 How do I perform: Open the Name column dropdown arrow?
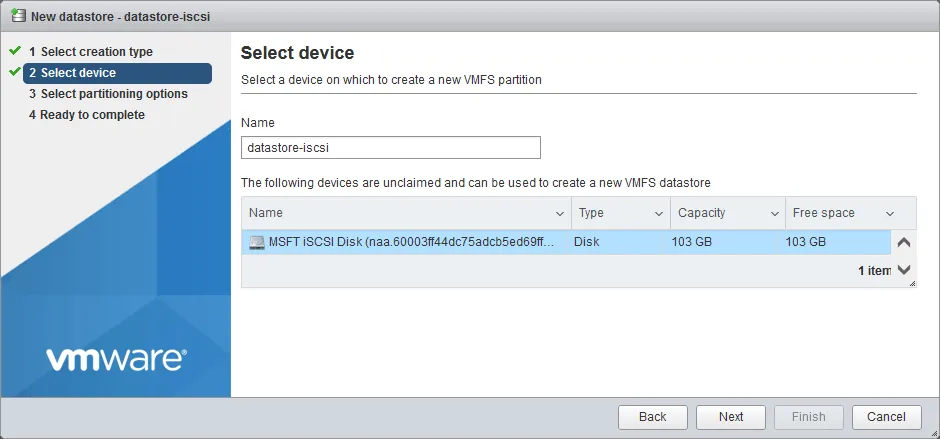(x=559, y=214)
